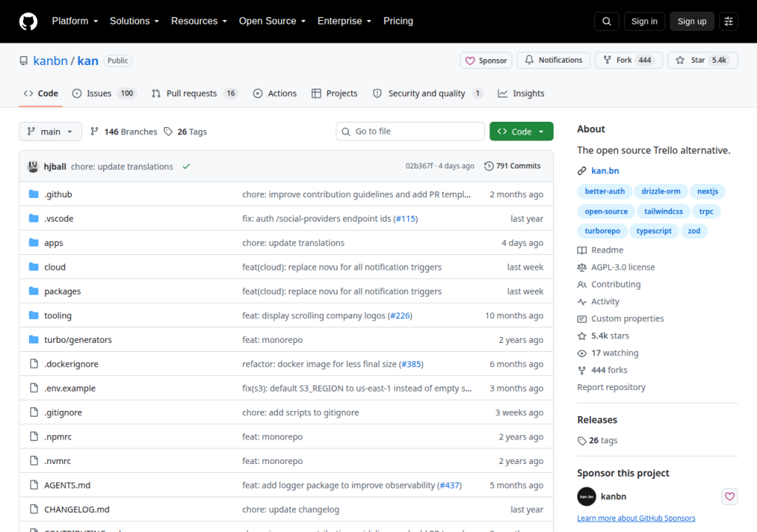The height and width of the screenshot is (532, 757).
Task: Fork the repository using Fork button
Action: 628,60
